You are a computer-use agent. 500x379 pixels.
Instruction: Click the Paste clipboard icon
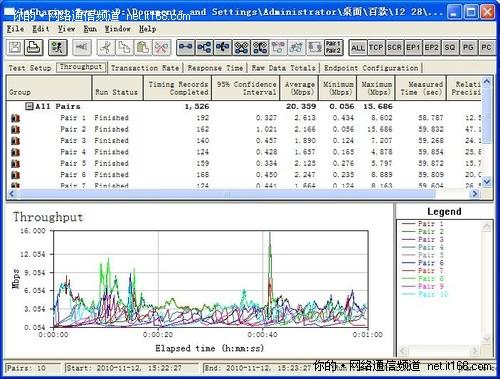(x=143, y=48)
